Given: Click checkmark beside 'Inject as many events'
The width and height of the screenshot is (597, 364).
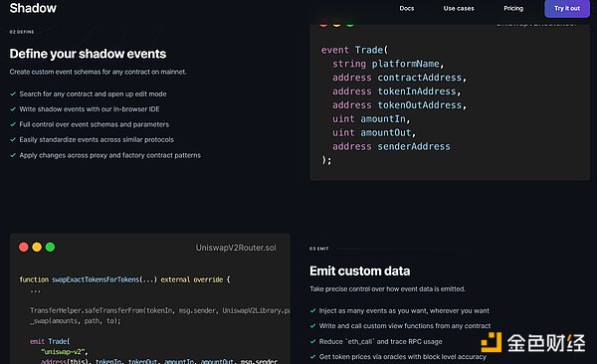Looking at the screenshot, I should (x=313, y=310).
